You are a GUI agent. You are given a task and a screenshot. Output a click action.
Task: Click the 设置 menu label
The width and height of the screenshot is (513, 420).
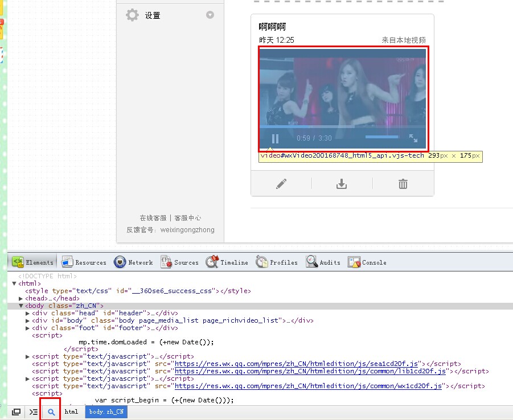pyautogui.click(x=153, y=15)
